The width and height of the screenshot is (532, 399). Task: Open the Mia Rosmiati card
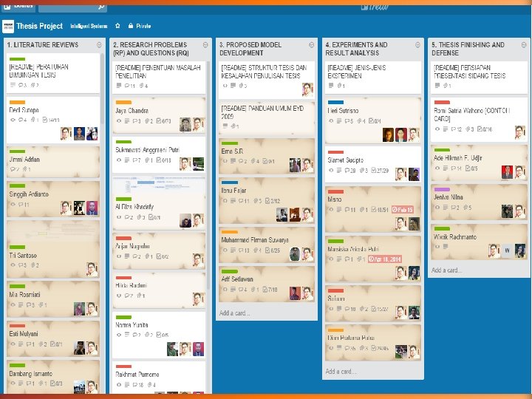click(53, 299)
